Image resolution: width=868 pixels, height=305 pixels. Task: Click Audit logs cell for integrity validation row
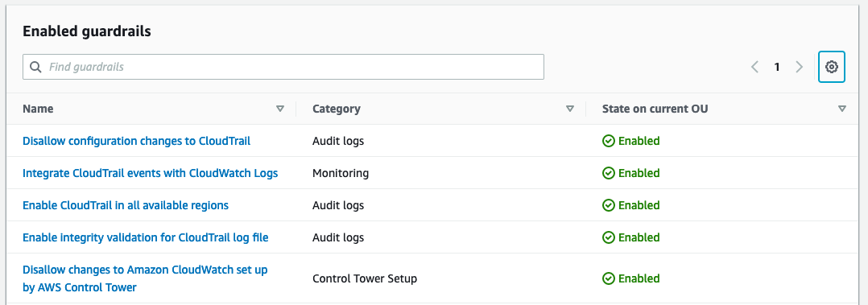click(x=338, y=237)
